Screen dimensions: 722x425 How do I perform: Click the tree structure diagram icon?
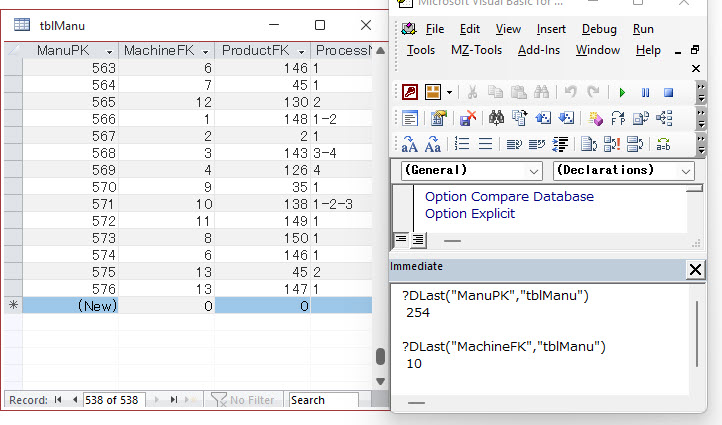click(664, 119)
